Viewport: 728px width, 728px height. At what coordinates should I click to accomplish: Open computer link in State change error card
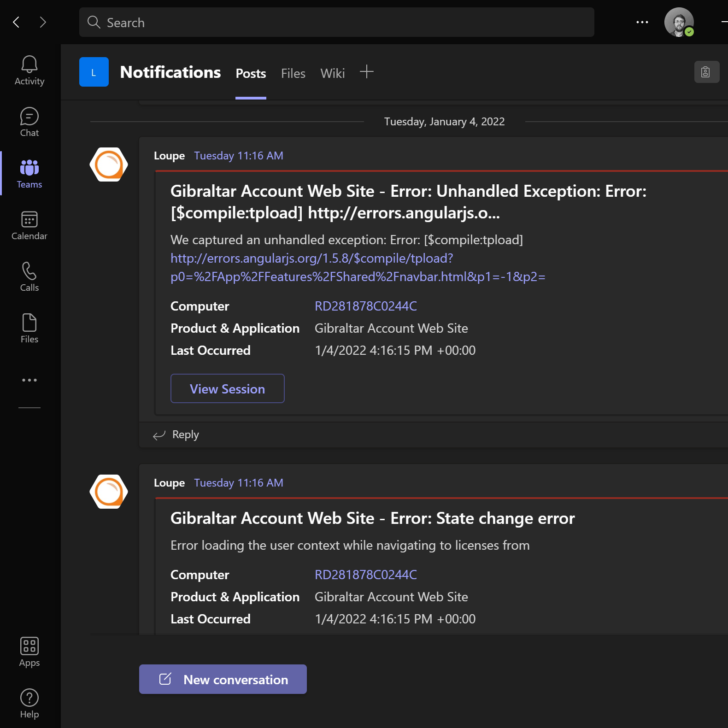pos(366,575)
